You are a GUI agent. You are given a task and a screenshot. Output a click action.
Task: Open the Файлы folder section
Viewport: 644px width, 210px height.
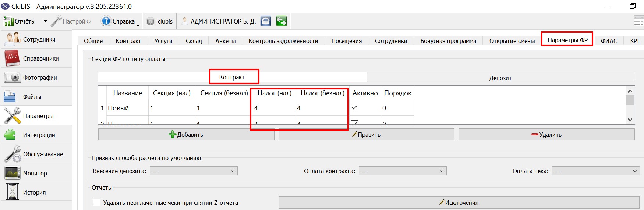[36, 97]
